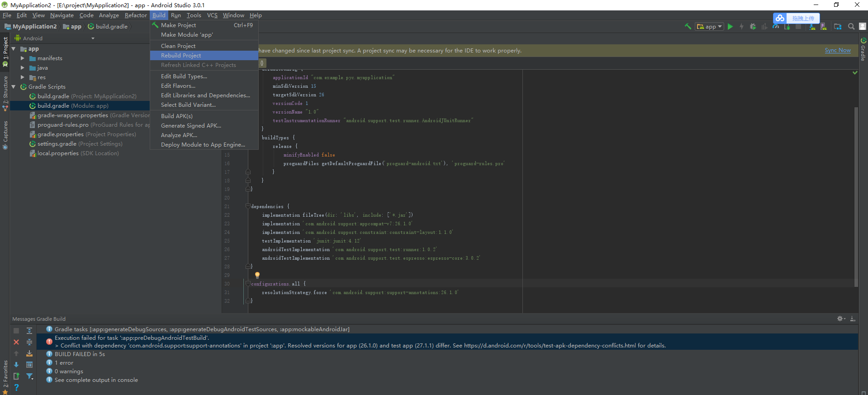This screenshot has height=395, width=868.
Task: Choose Build APK(s) menu item
Action: (x=204, y=116)
